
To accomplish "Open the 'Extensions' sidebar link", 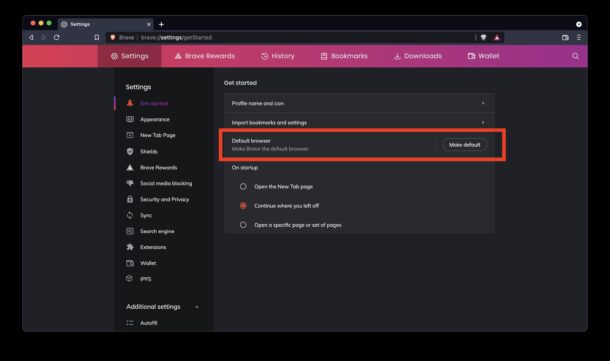I will pos(153,247).
